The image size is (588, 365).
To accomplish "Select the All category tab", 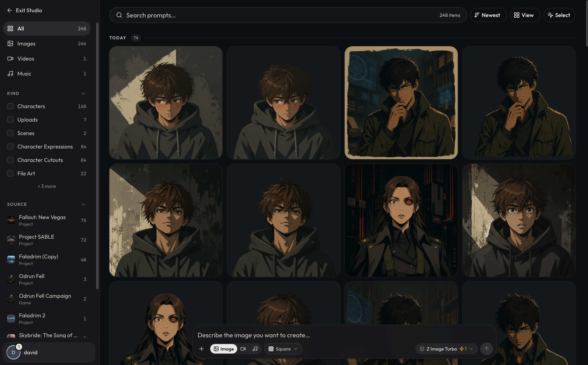I will click(x=47, y=28).
